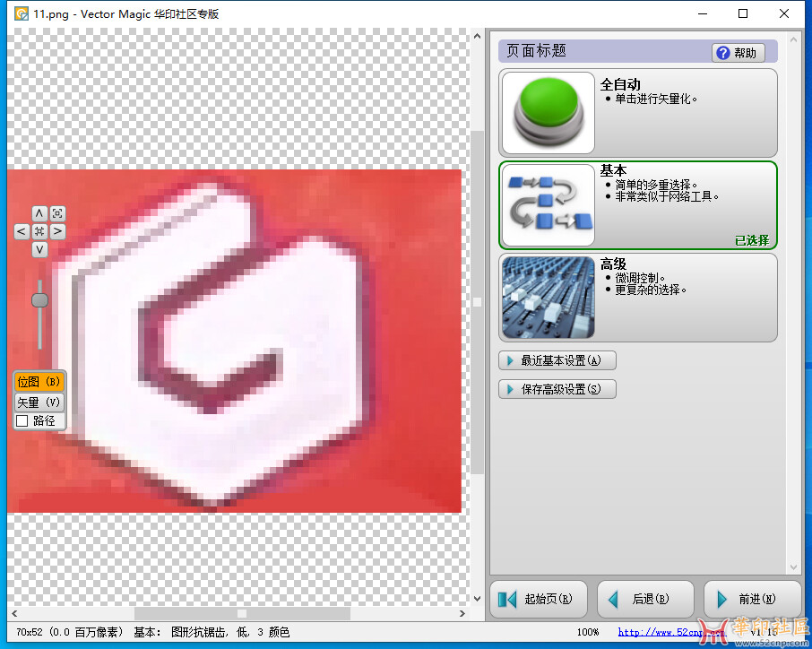Click the 100% zoom status text
Screen dimensions: 812x649
coord(588,632)
